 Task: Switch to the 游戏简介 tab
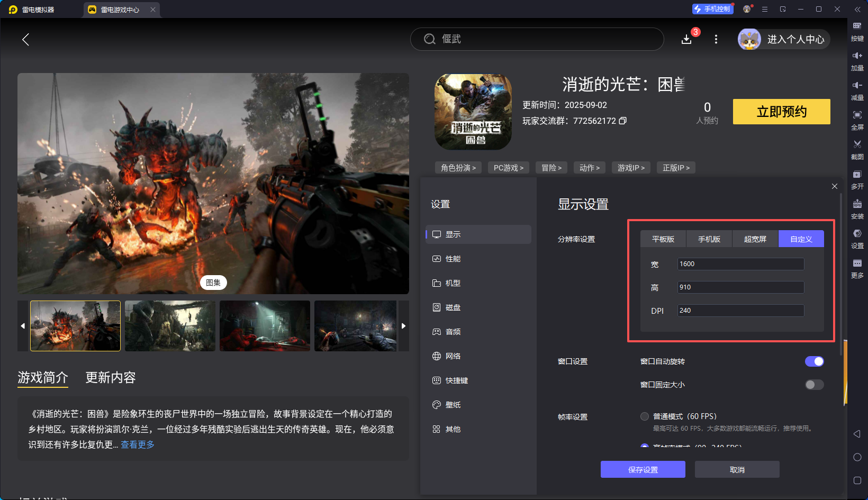point(43,377)
